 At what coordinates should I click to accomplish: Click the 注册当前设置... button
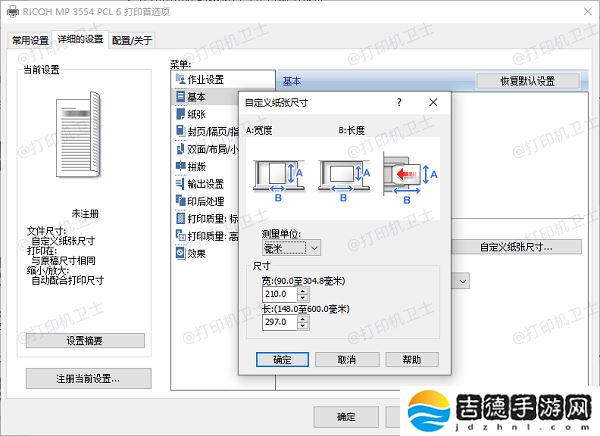[88, 379]
